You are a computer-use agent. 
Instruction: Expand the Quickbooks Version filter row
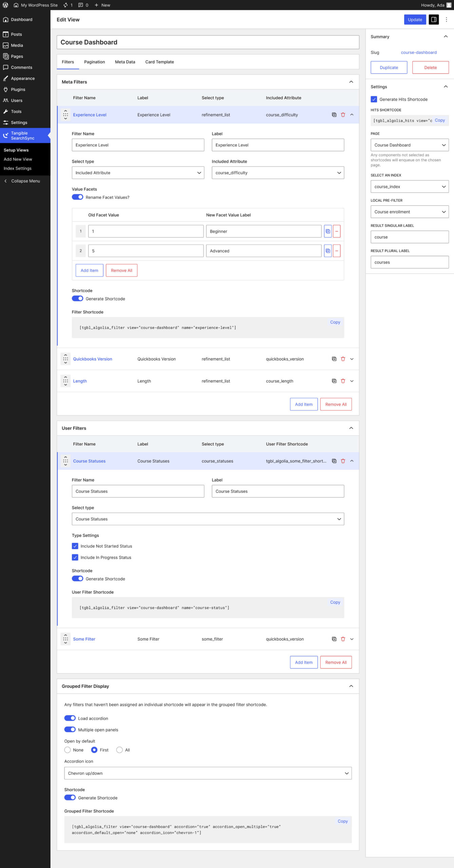tap(352, 359)
